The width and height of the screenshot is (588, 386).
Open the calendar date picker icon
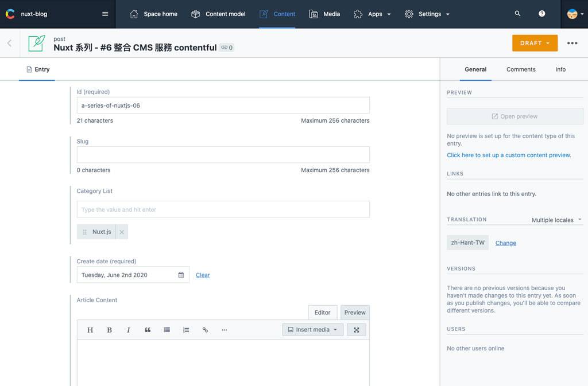coord(181,275)
